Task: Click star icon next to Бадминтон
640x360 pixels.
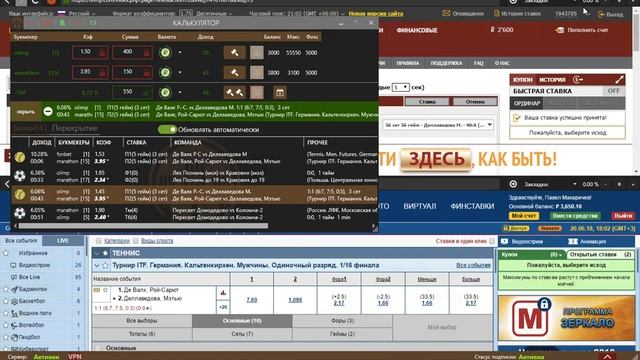Action: 6,289
